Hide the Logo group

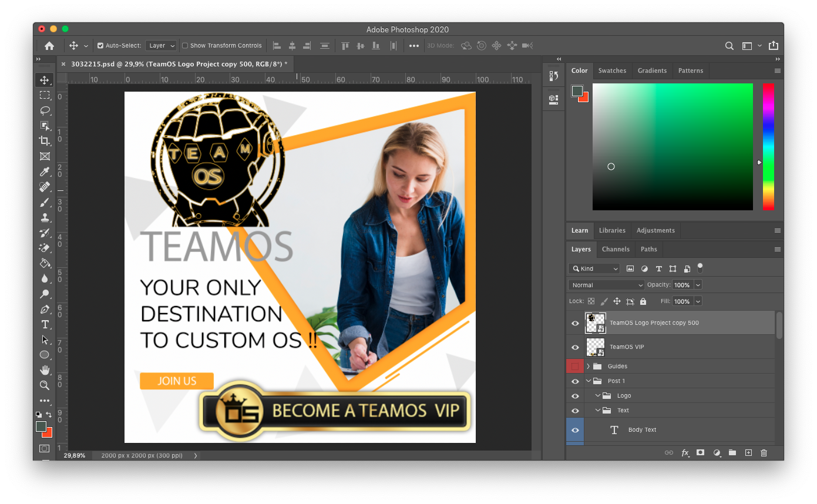(x=576, y=396)
